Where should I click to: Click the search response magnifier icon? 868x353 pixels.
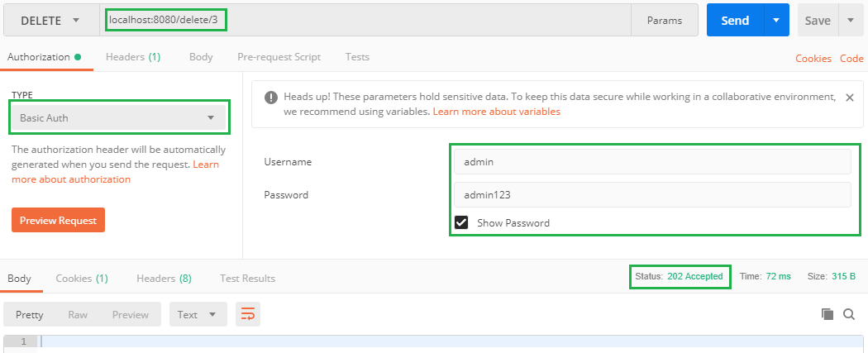click(849, 314)
